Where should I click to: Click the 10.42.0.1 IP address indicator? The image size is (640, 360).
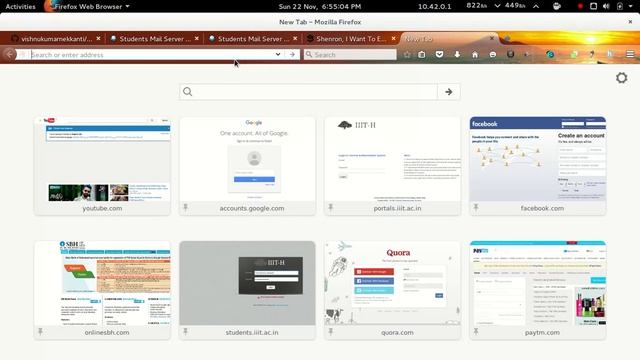coord(434,7)
